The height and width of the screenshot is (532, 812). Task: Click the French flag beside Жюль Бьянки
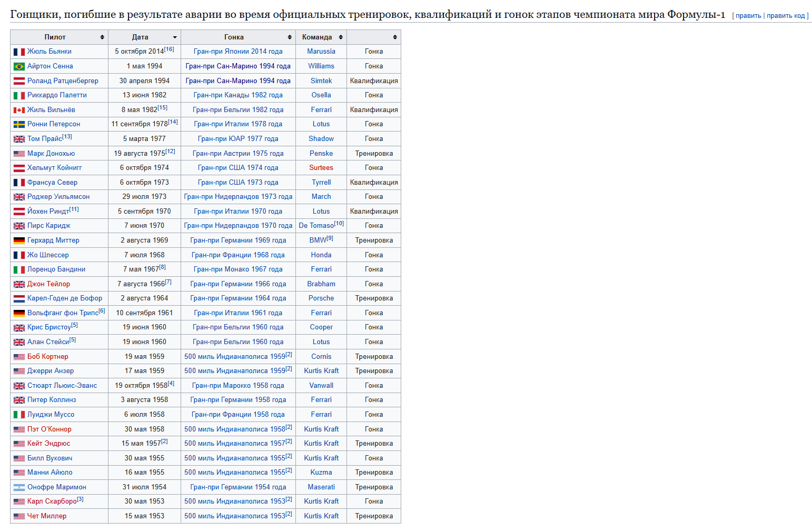19,52
